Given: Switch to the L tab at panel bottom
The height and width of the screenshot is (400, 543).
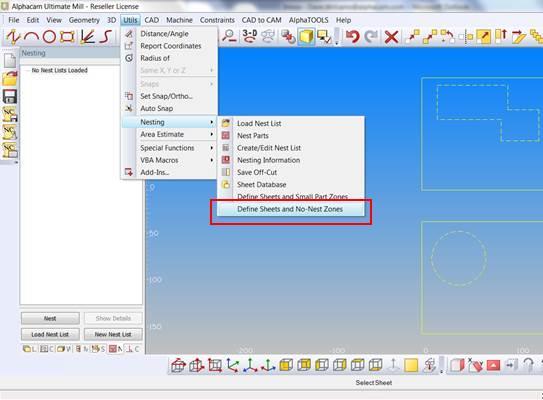Looking at the screenshot, I should click(30, 349).
